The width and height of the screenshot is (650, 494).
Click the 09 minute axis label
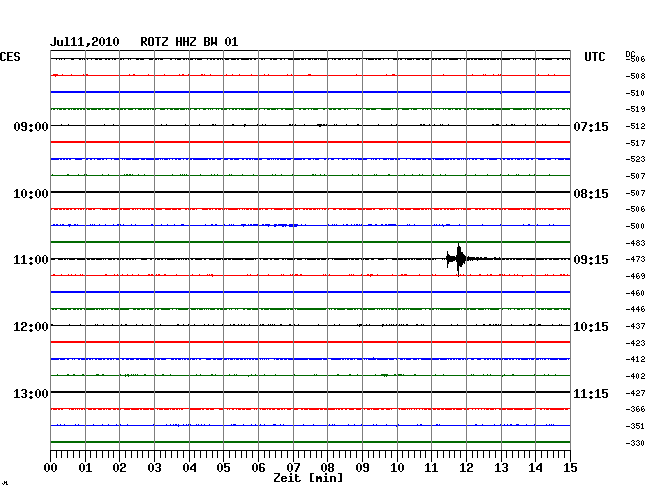coord(362,467)
